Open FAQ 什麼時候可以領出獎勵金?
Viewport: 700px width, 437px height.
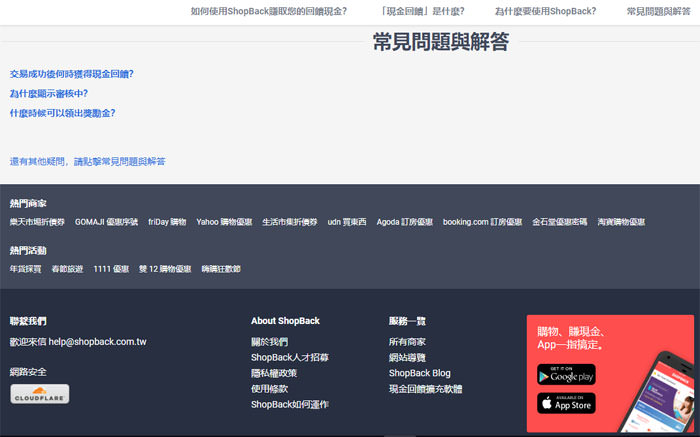point(62,113)
